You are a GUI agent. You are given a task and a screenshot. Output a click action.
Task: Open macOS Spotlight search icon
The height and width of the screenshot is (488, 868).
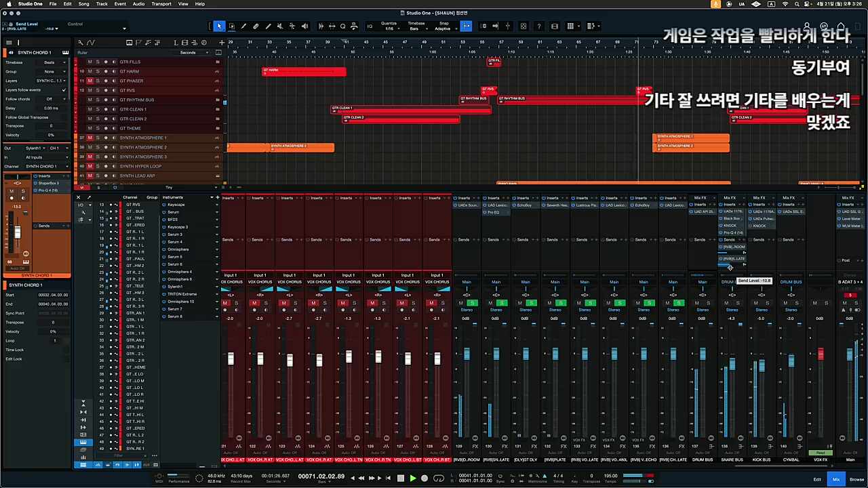(798, 4)
